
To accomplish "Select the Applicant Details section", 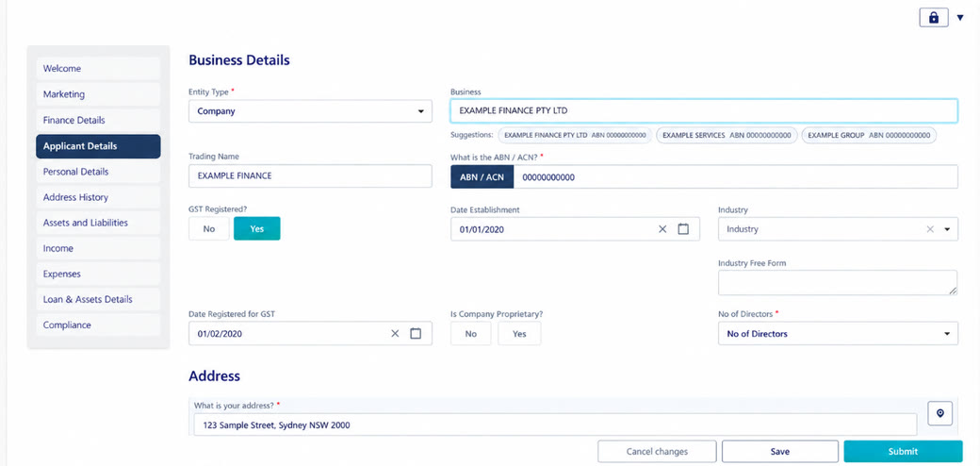I will pos(98,146).
